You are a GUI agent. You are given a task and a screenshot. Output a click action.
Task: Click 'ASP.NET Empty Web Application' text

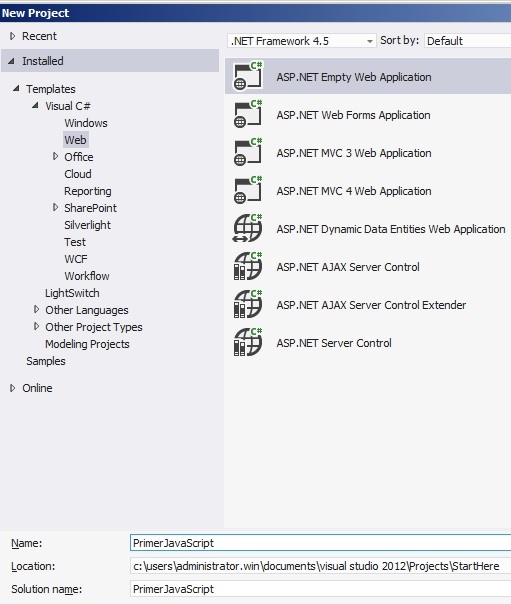tap(354, 77)
